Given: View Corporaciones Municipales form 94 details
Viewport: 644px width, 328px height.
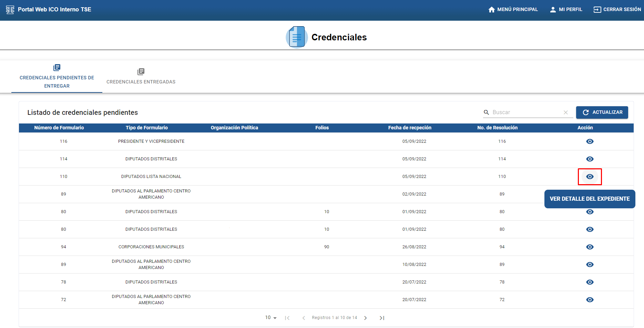Looking at the screenshot, I should tap(590, 247).
